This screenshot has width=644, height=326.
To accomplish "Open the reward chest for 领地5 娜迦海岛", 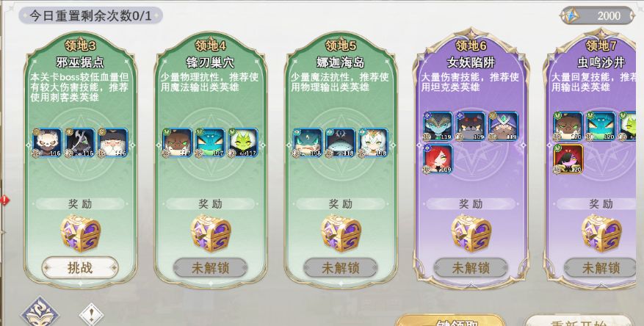I will pos(341,233).
